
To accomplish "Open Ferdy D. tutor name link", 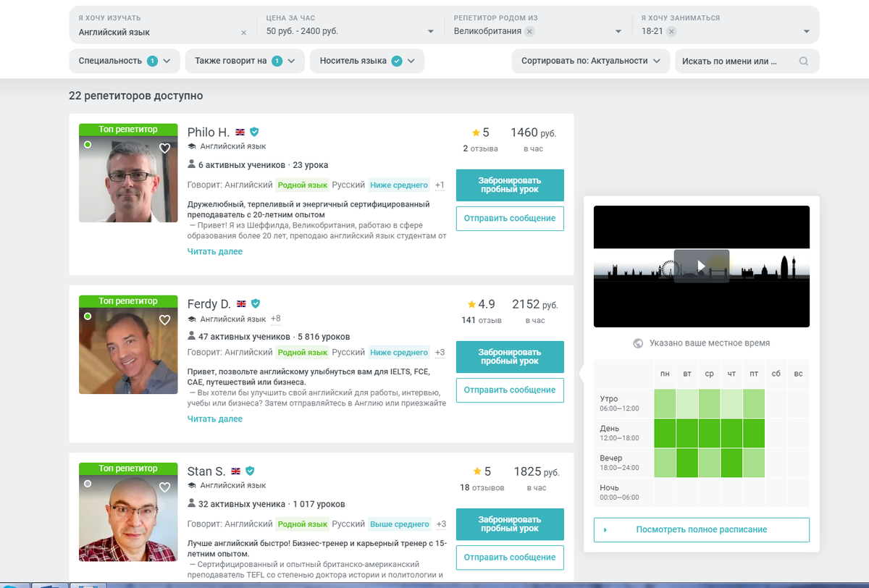I will pyautogui.click(x=209, y=304).
